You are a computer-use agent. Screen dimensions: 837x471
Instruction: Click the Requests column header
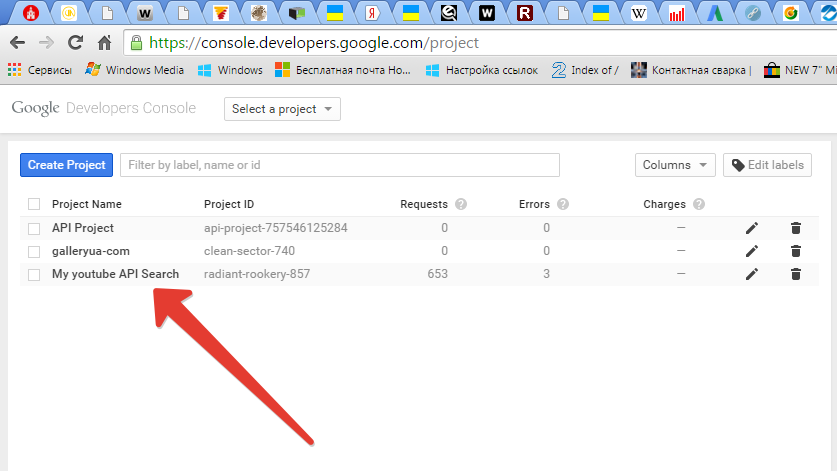click(x=424, y=204)
